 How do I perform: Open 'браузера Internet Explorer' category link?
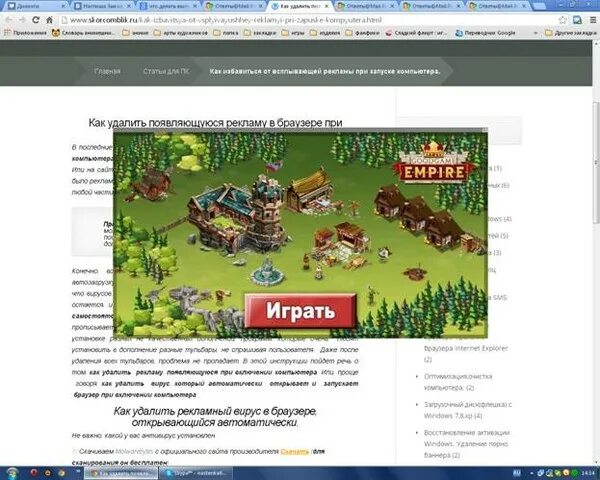click(x=466, y=354)
